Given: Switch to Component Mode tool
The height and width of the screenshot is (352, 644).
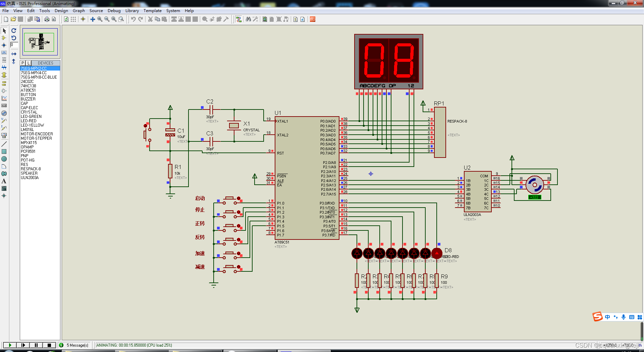Looking at the screenshot, I should coord(4,38).
